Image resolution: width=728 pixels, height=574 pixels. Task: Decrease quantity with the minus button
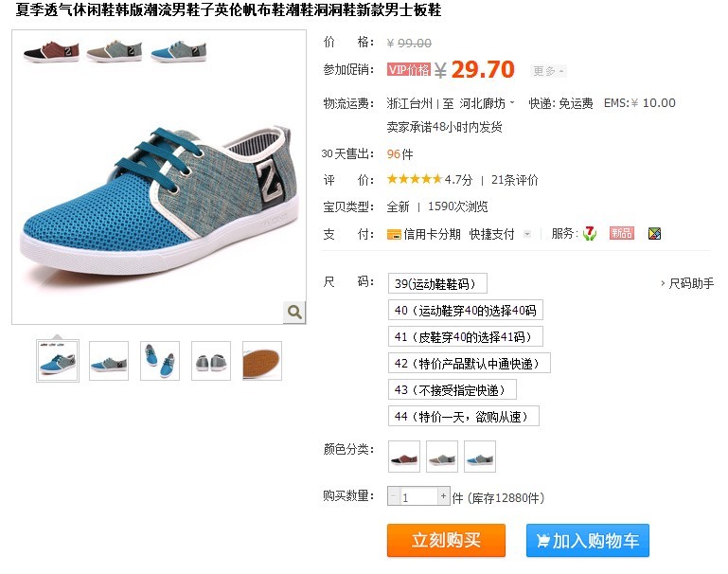pyautogui.click(x=393, y=496)
